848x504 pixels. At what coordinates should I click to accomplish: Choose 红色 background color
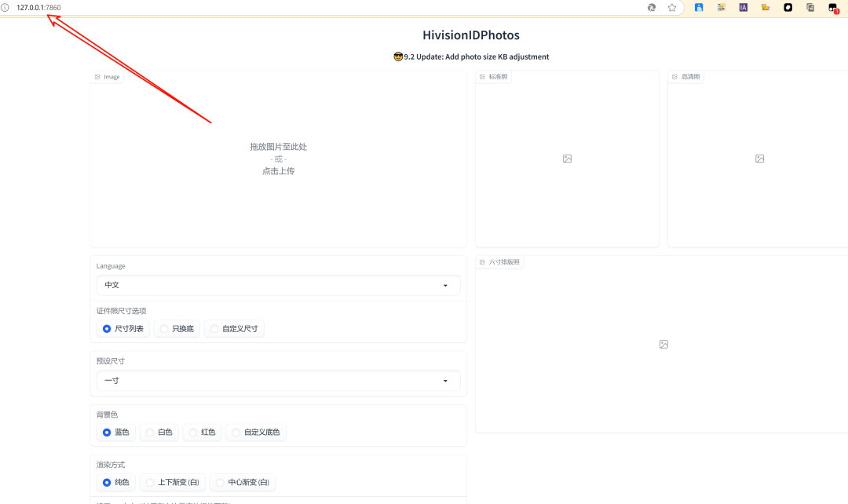(203, 432)
